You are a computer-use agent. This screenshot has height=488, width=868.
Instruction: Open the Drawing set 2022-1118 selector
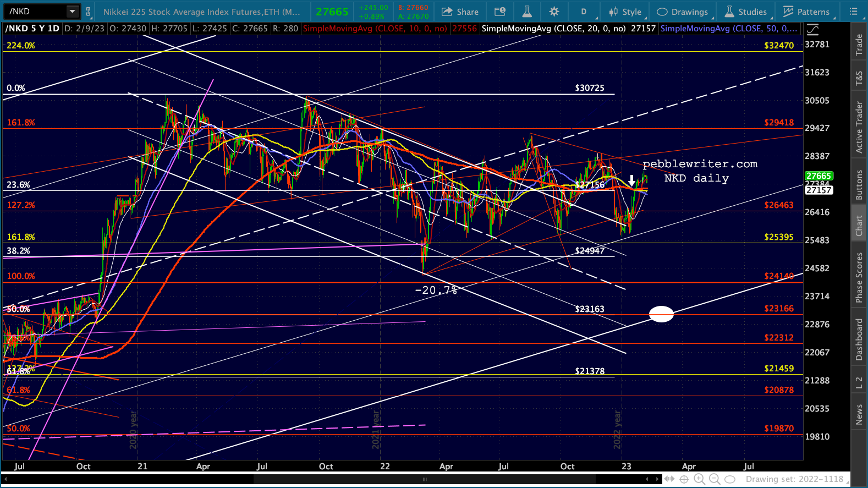coord(794,479)
